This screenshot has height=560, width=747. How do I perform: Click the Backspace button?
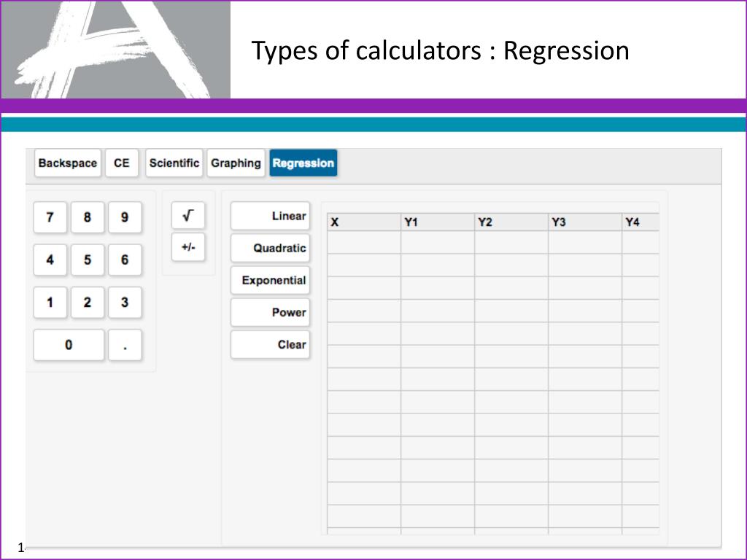67,163
